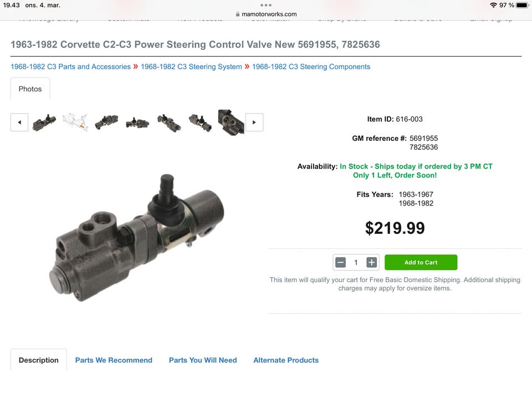This screenshot has height=399, width=532.
Task: Select the steering diagram thumbnail
Action: [75, 122]
